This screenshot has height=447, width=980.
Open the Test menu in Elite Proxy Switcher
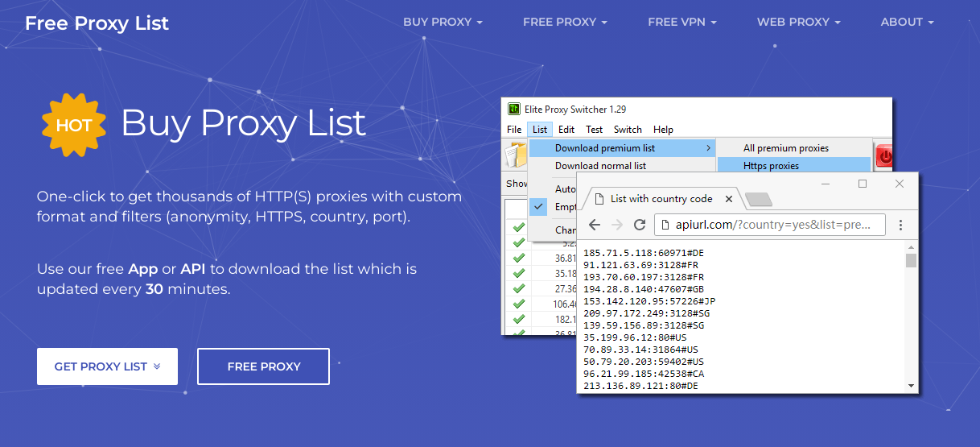[x=594, y=129]
